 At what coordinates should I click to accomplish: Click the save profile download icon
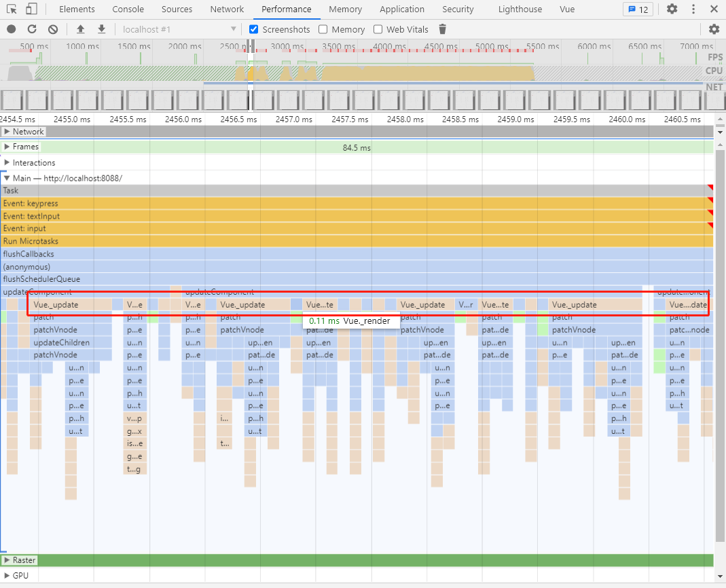(101, 29)
